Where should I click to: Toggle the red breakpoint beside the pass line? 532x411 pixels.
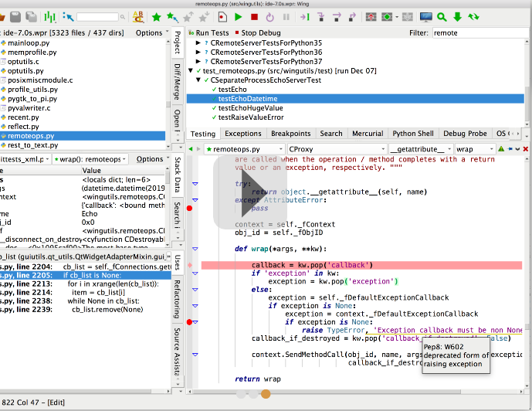(190, 209)
